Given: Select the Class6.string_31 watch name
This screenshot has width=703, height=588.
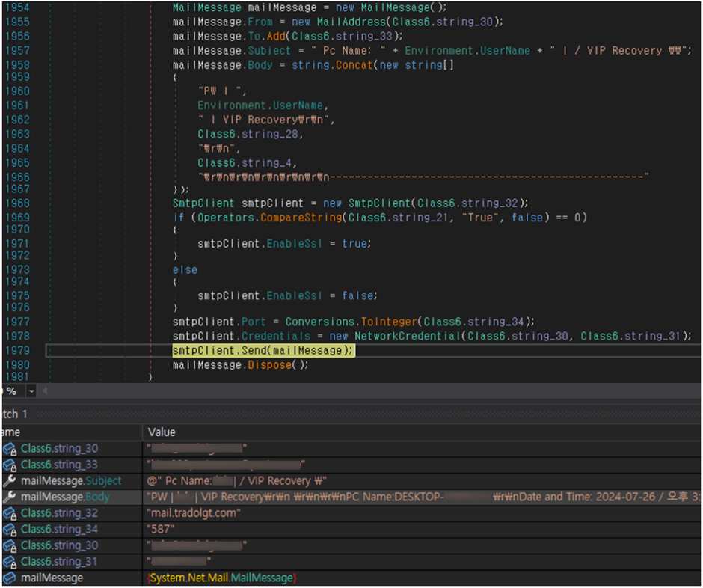Looking at the screenshot, I should point(59,562).
